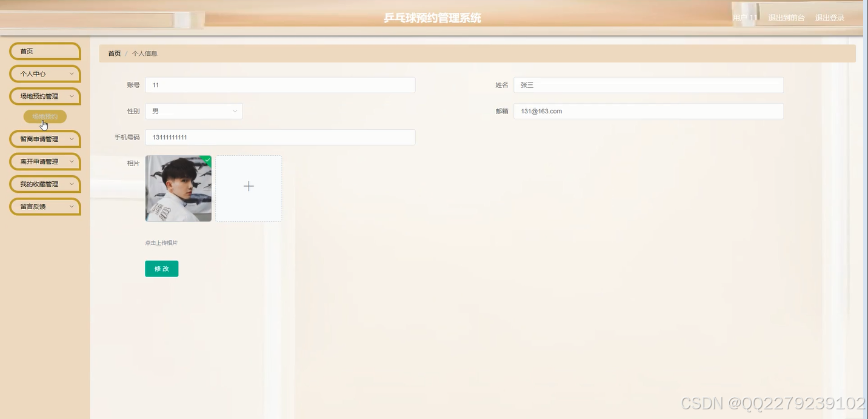The height and width of the screenshot is (419, 868).
Task: Click the green checkmark badge on the photo
Action: coord(207,160)
